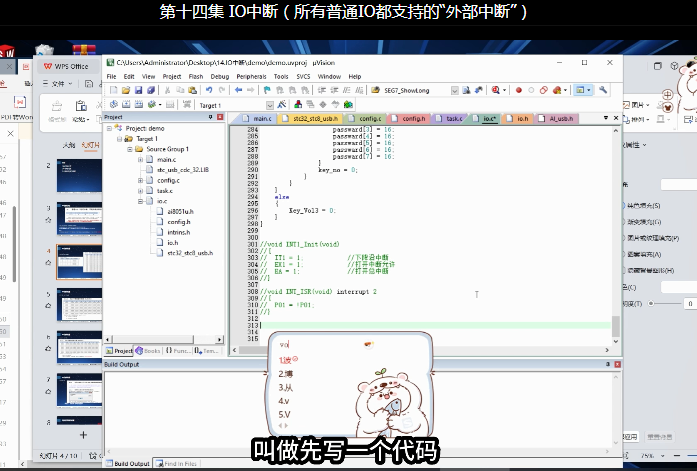Switch to the task.c editor tab
The height and width of the screenshot is (471, 697).
450,119
